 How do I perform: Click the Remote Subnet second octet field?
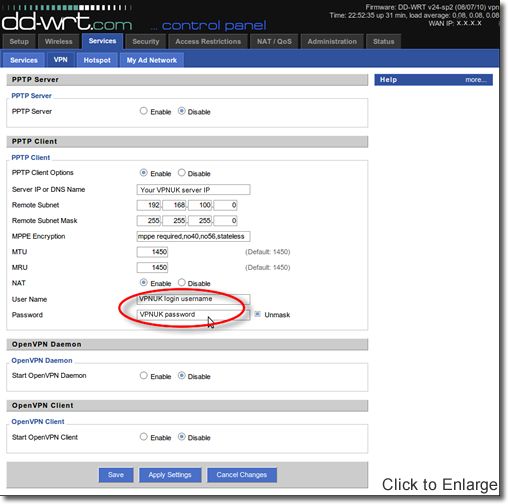point(174,205)
